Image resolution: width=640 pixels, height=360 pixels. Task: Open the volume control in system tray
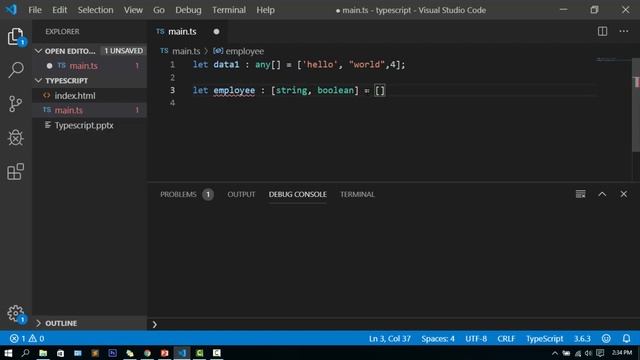588,353
